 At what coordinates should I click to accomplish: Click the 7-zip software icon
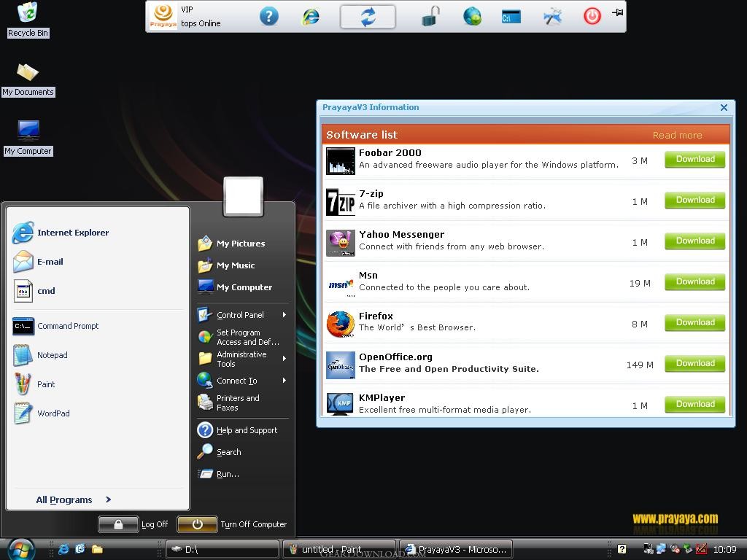pyautogui.click(x=341, y=202)
